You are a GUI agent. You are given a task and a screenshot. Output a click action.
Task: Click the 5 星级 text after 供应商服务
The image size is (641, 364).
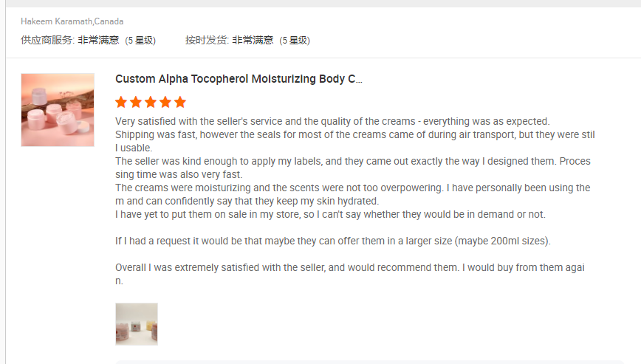(140, 40)
